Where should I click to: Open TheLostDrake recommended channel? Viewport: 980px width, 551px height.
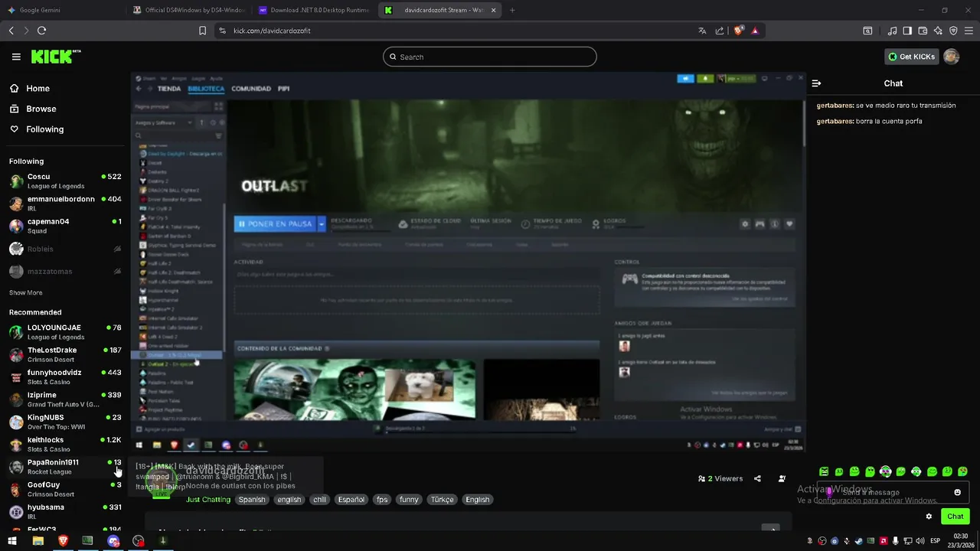(65, 354)
